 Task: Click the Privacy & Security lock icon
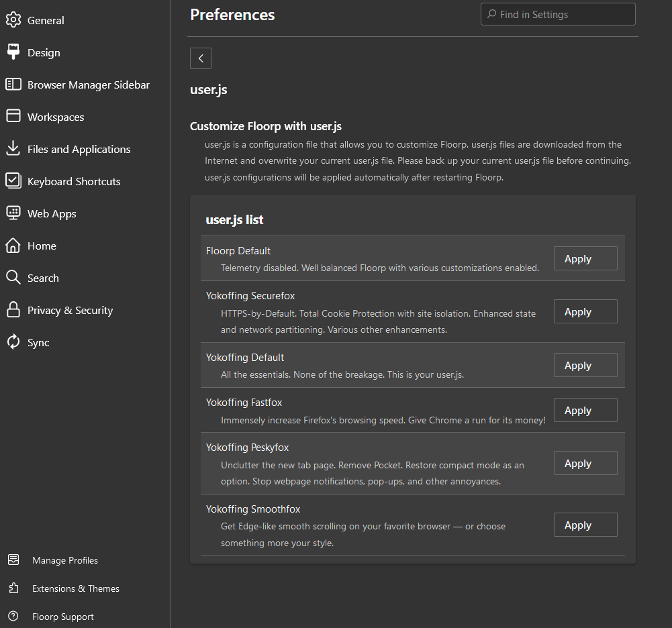13,310
